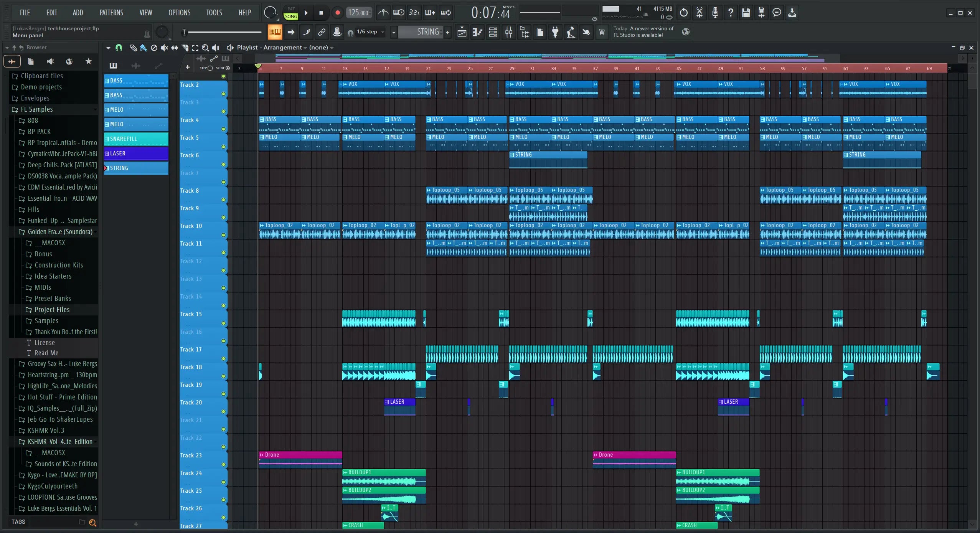This screenshot has height=533, width=980.
Task: Switch to SONG mode button
Action: point(291,17)
